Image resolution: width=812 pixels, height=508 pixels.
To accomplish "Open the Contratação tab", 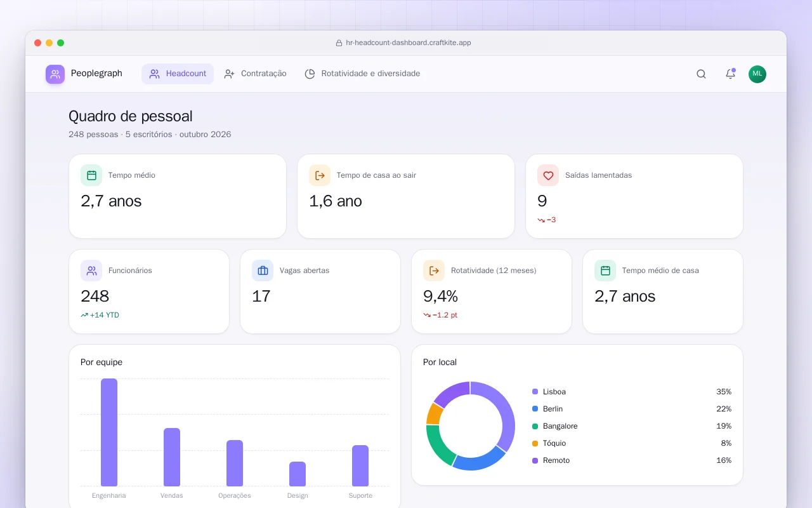I will pos(255,74).
